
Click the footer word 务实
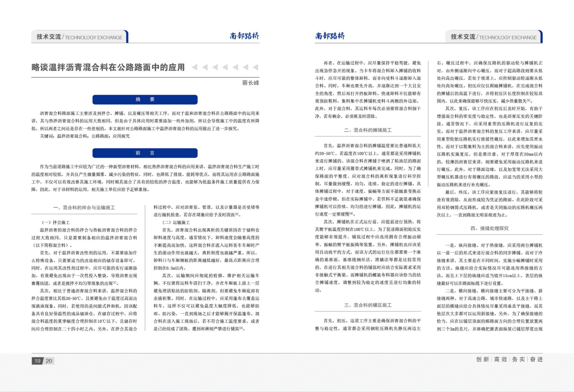[x=518, y=359]
